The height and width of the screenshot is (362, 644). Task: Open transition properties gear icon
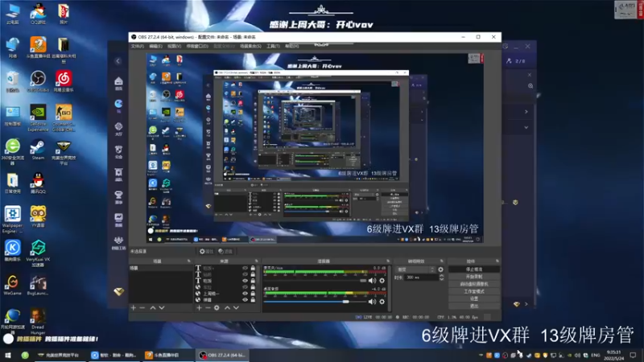point(440,269)
